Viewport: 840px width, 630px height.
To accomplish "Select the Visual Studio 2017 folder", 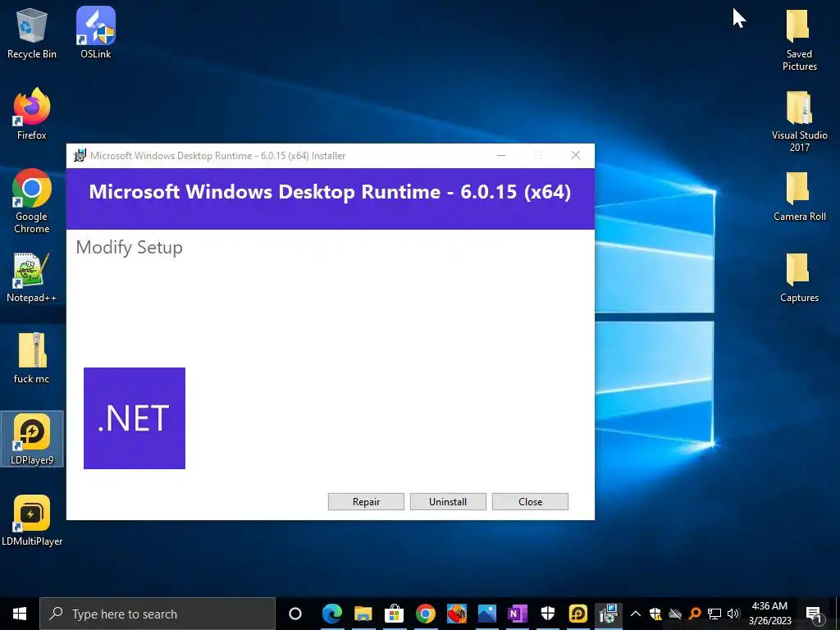I will (799, 121).
